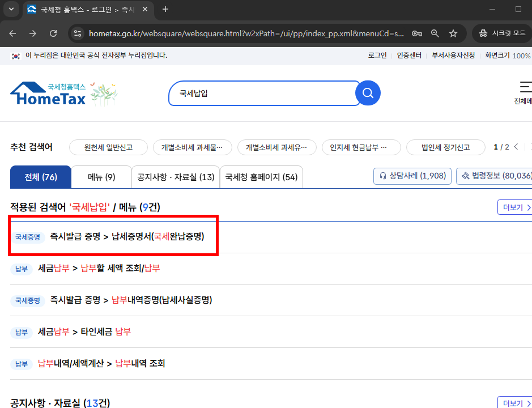Click the 로그인 link
This screenshot has width=532, height=408.
(377, 55)
